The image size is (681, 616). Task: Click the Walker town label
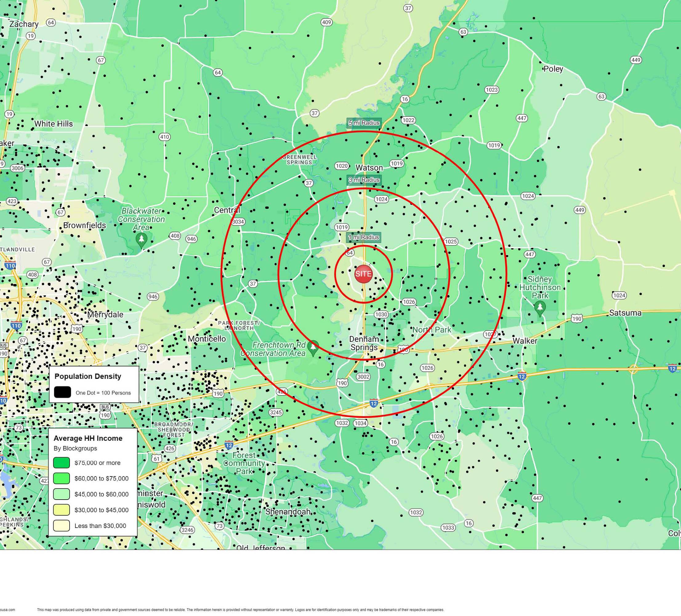(x=525, y=341)
